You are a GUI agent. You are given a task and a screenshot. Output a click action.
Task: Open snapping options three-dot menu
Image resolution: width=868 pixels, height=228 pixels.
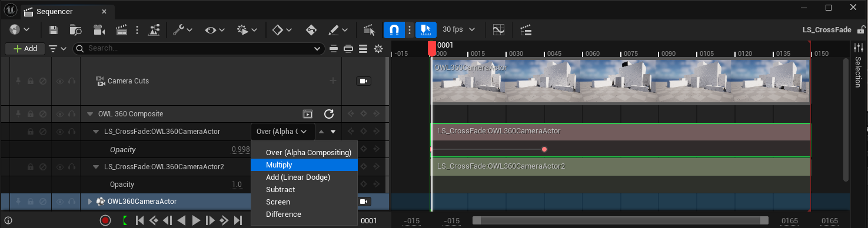point(410,29)
